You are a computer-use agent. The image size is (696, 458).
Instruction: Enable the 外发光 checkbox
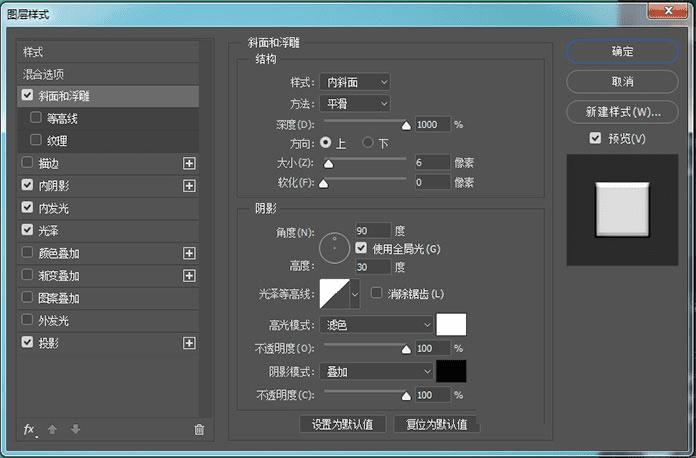[x=28, y=320]
